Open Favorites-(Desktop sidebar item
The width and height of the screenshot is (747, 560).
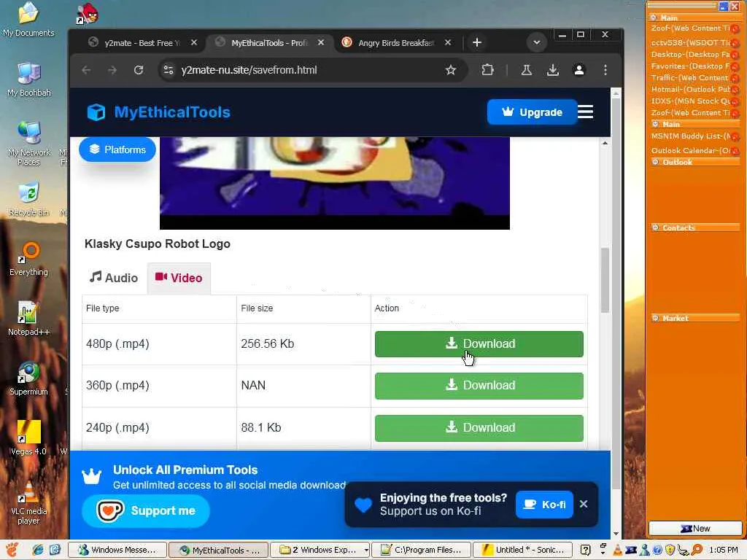coord(691,66)
